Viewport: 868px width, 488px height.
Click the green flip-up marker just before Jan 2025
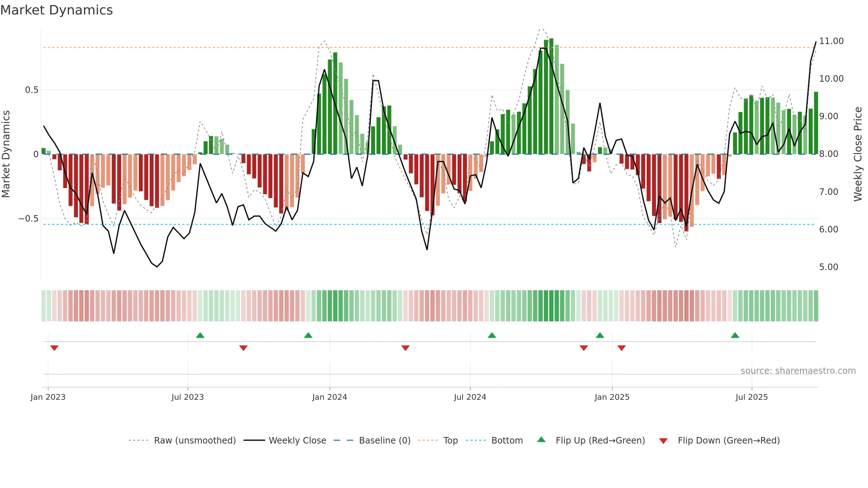click(600, 335)
